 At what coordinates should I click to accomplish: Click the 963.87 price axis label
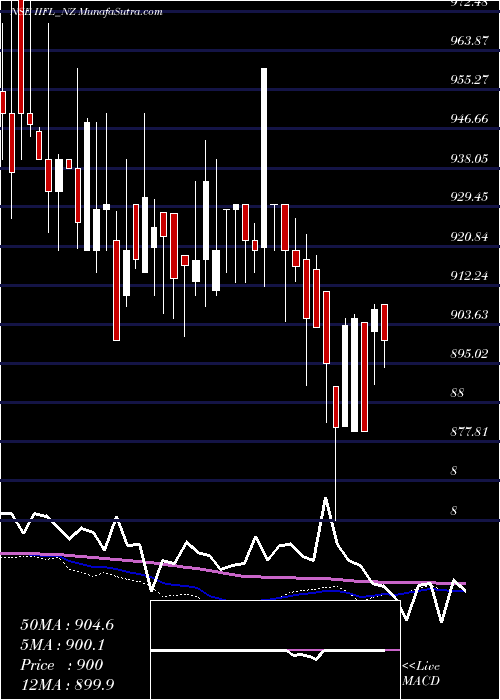469,41
